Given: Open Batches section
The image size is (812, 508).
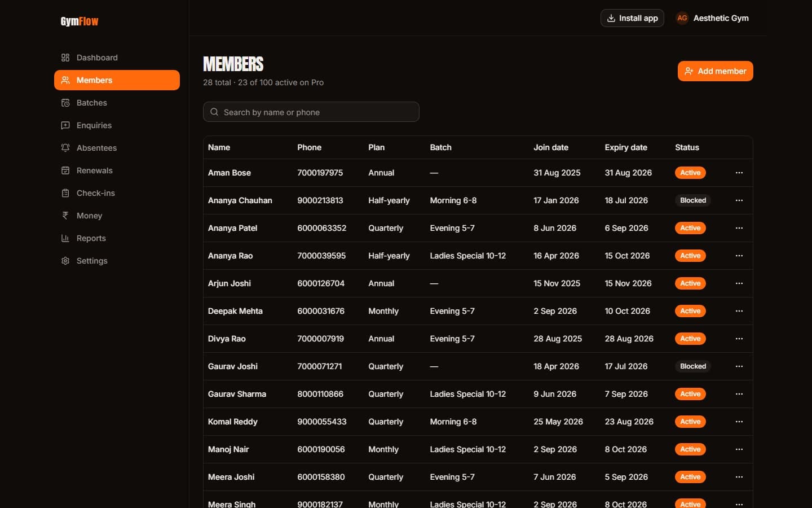Looking at the screenshot, I should pos(117,103).
